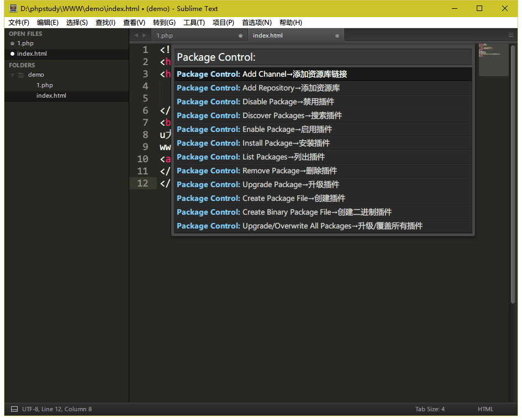The width and height of the screenshot is (522, 420).
Task: Collapse the demo folder in sidebar
Action: point(12,75)
